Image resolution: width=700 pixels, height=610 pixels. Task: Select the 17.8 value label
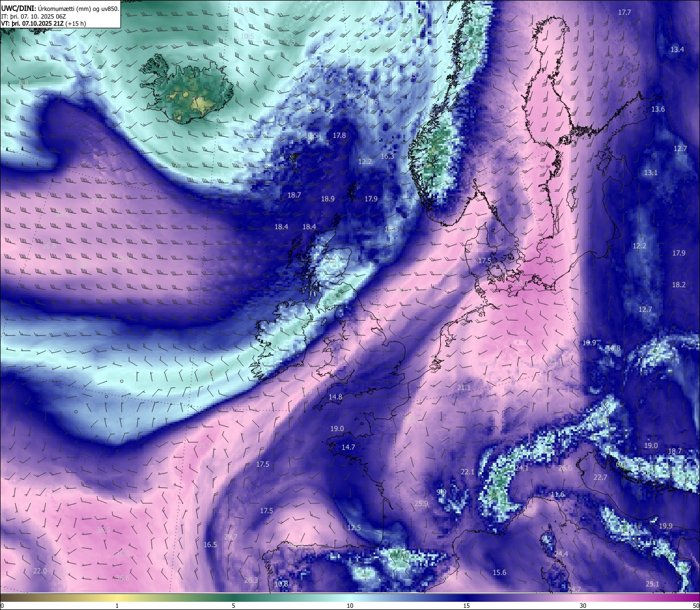point(339,135)
